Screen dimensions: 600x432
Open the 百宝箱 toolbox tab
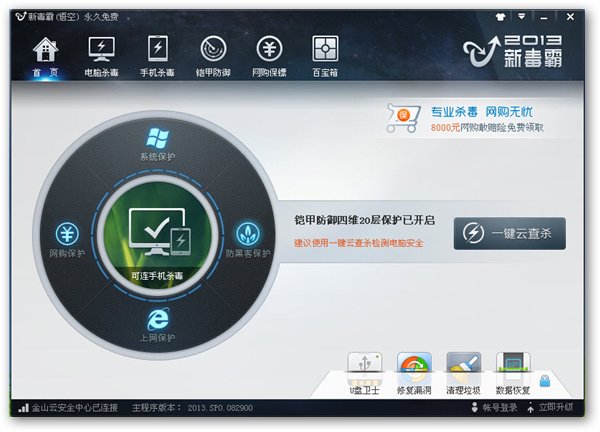pos(325,57)
